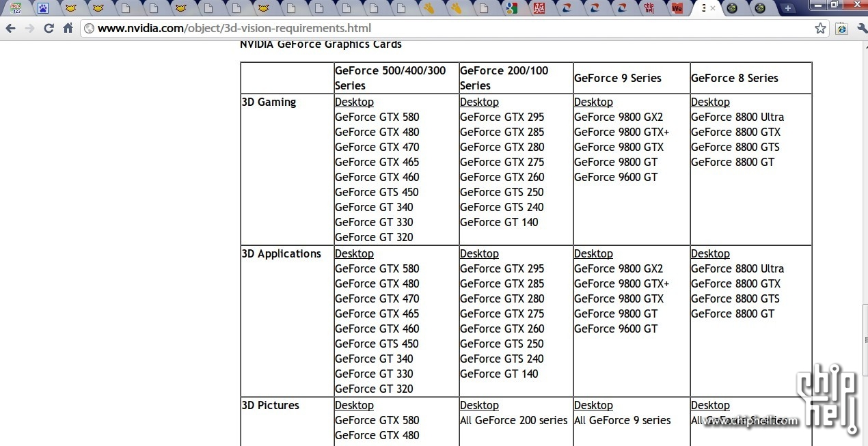Close the active NVIDIA requirements tab

pyautogui.click(x=713, y=8)
